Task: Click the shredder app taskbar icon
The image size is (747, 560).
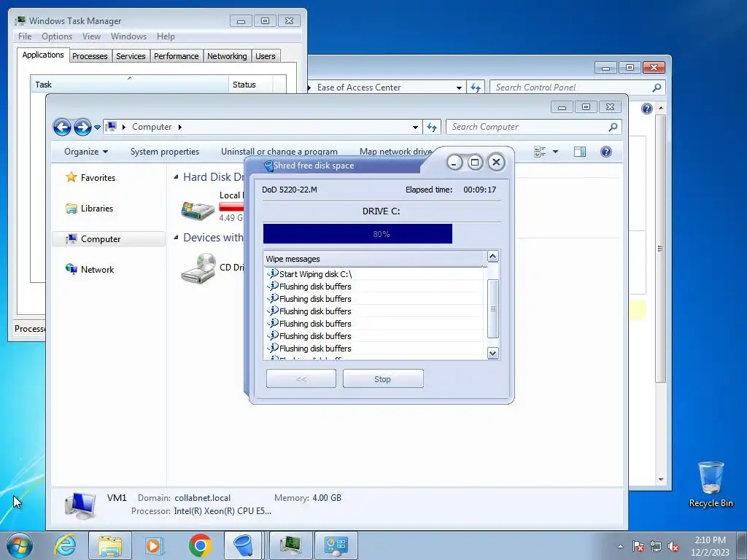Action: tap(244, 545)
